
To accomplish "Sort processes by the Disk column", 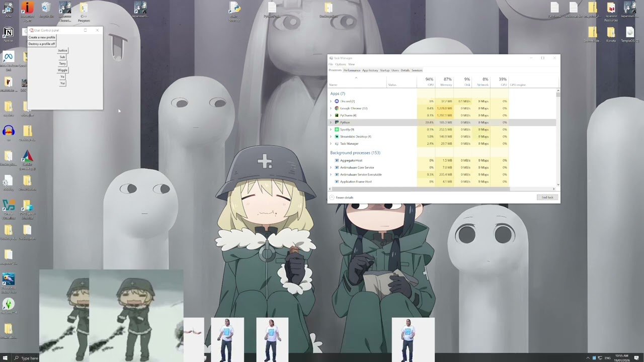I will 462,82.
